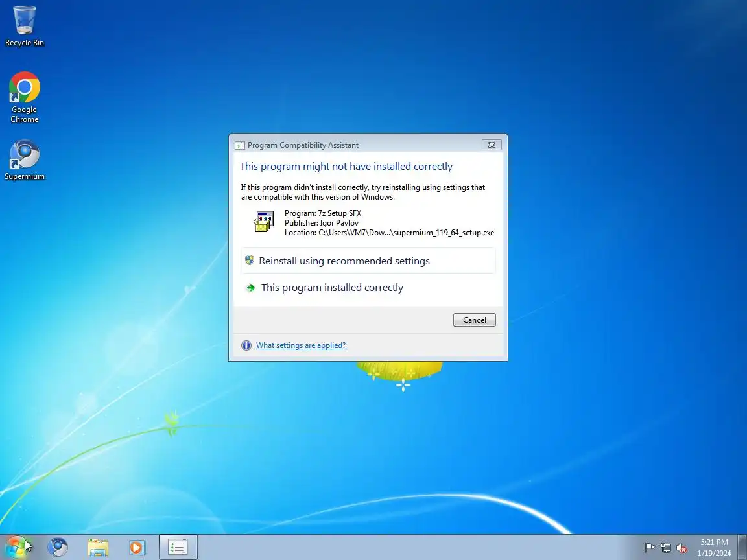Choose Reinstall using recommended settings
Image resolution: width=747 pixels, height=560 pixels.
368,261
